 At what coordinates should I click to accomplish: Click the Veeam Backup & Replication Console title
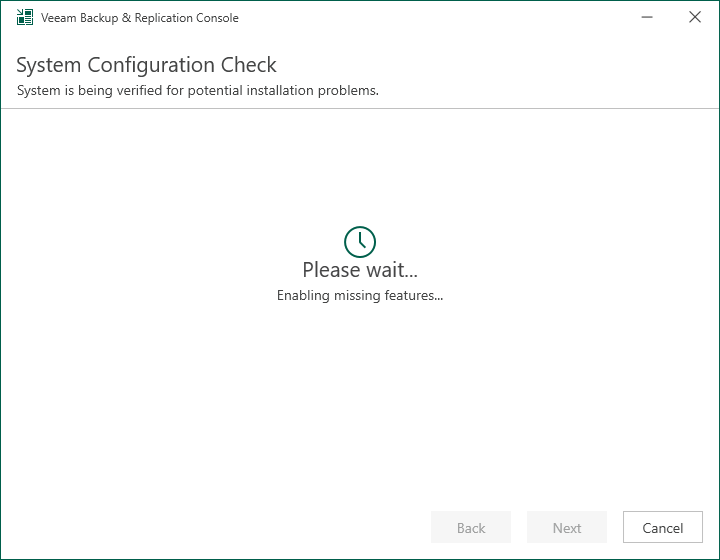point(140,18)
